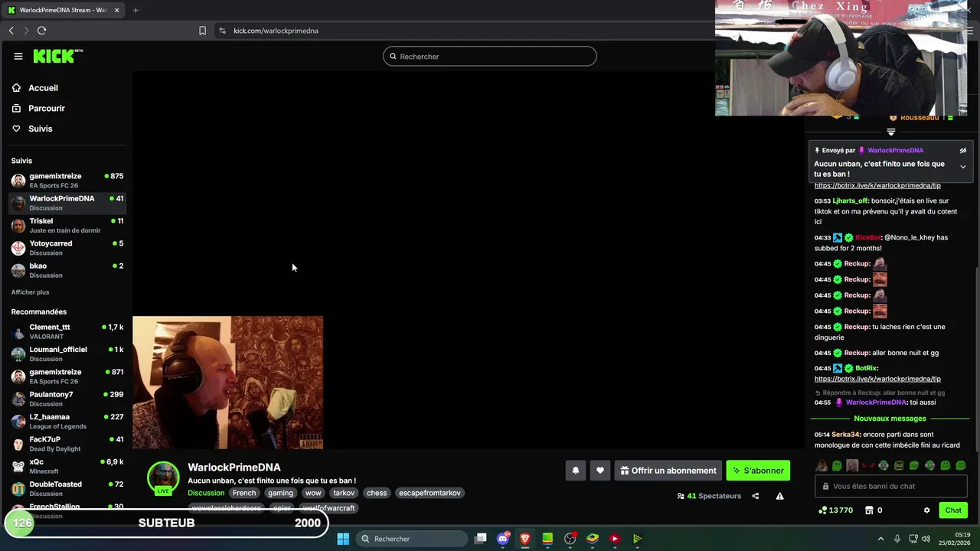
Task: Click Serka34 username in chat
Action: tap(845, 435)
